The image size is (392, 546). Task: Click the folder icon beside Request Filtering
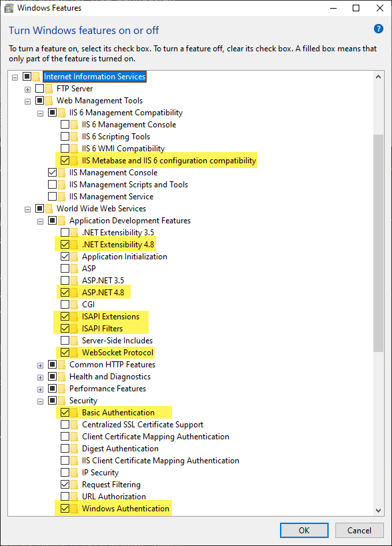tap(74, 485)
